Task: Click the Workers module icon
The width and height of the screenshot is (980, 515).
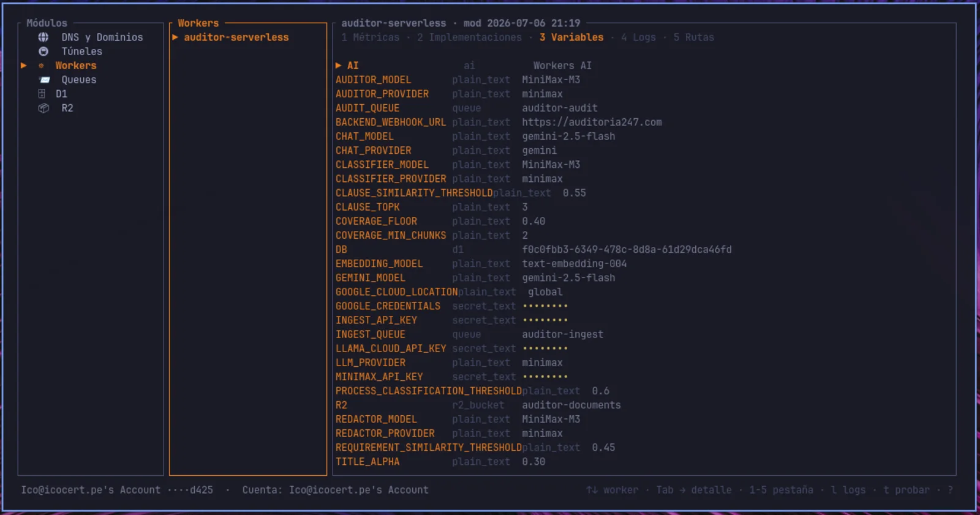Action: 41,66
